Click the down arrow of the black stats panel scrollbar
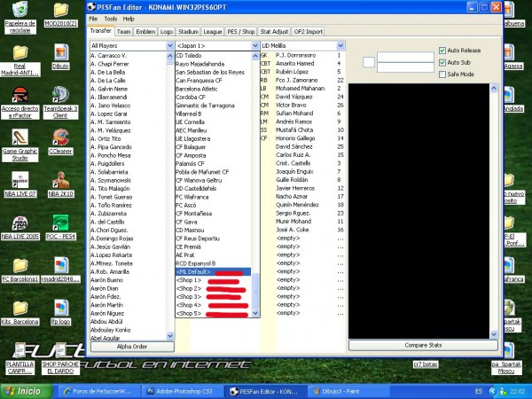 click(x=494, y=334)
